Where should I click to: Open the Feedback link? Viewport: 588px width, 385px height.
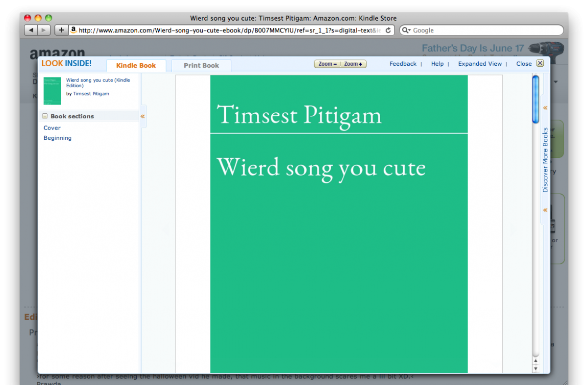[403, 64]
